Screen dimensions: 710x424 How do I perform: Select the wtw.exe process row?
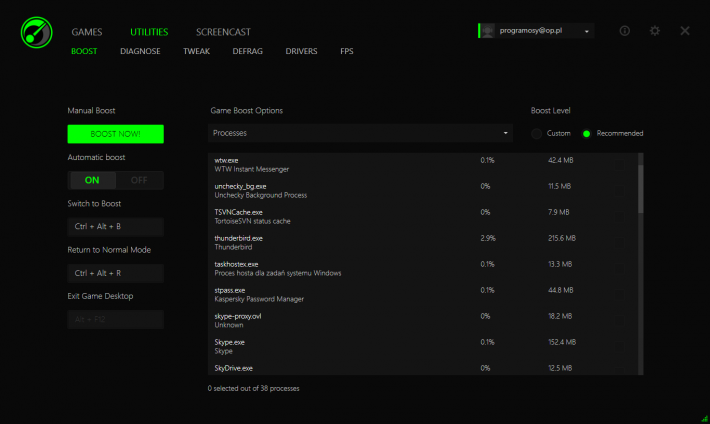pyautogui.click(x=422, y=165)
